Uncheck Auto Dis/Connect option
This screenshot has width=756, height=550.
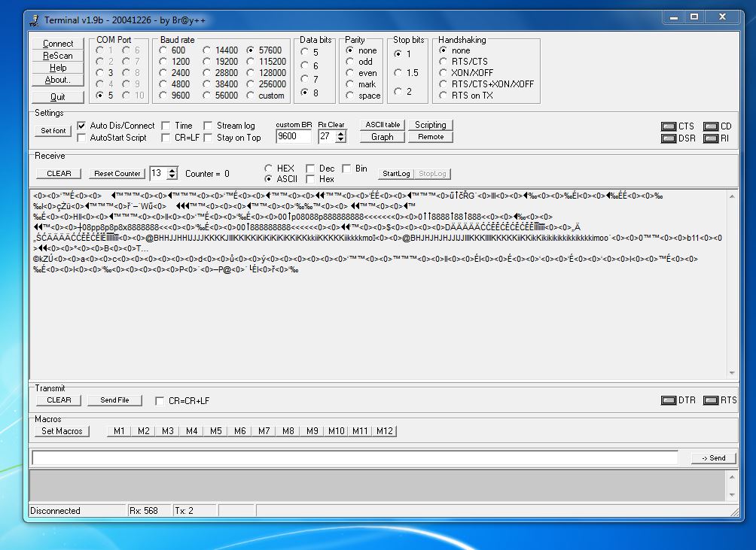(x=82, y=126)
